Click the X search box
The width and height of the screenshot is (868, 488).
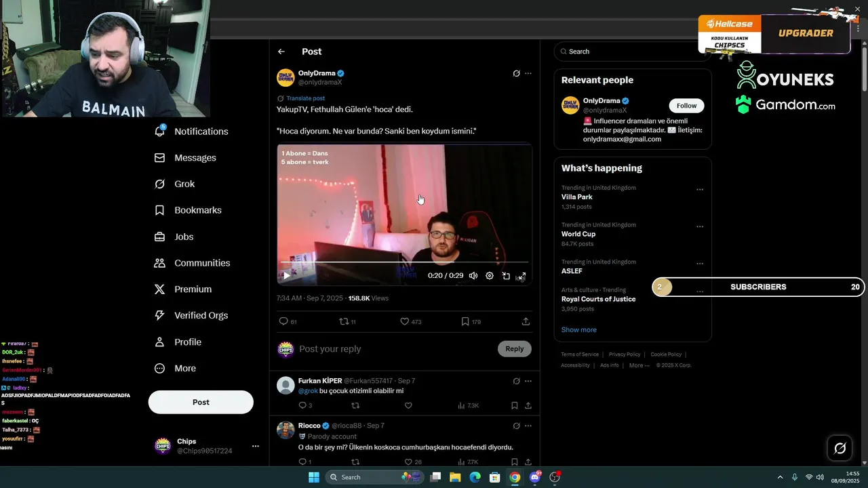633,52
